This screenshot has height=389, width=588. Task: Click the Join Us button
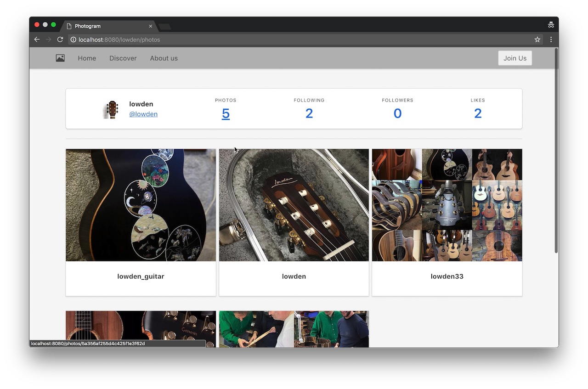(x=515, y=58)
